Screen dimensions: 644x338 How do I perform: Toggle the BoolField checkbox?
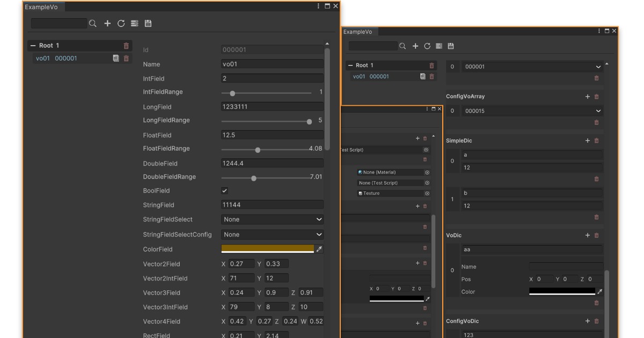(x=224, y=190)
